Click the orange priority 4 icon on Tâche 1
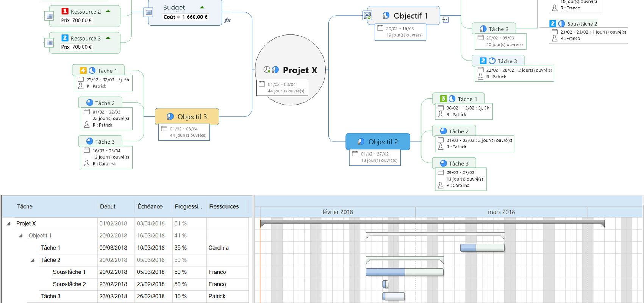 point(83,70)
